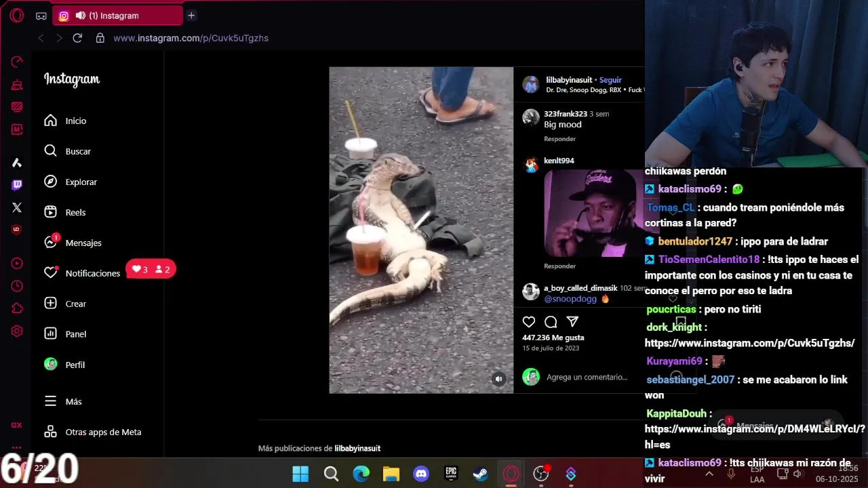Open 323frank323 commenter profile

point(566,114)
